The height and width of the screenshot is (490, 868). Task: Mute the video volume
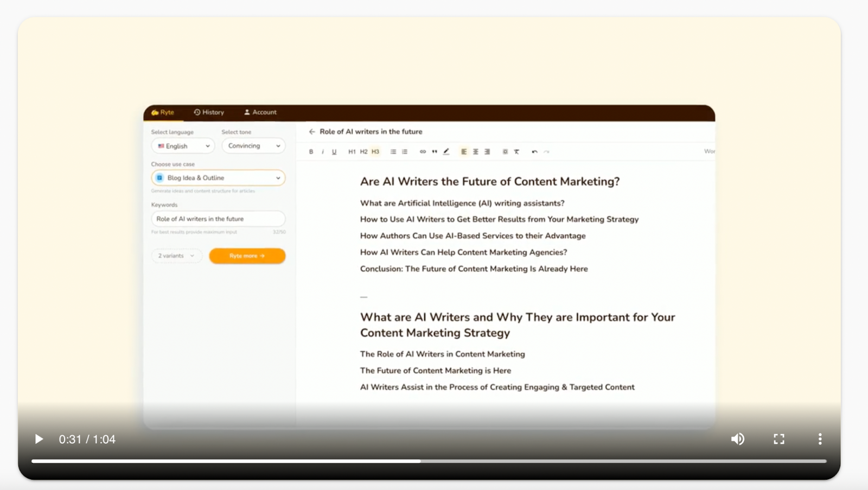pyautogui.click(x=737, y=439)
